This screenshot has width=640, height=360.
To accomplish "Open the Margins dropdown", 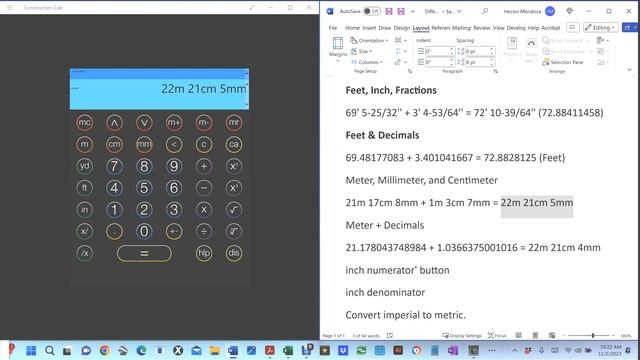I will 338,49.
